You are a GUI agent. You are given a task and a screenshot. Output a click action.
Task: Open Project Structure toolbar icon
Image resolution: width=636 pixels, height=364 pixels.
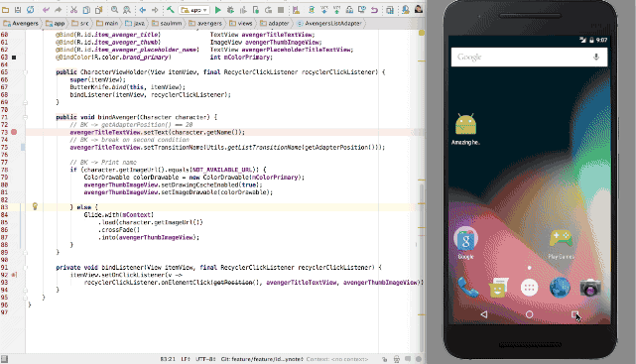390,10
